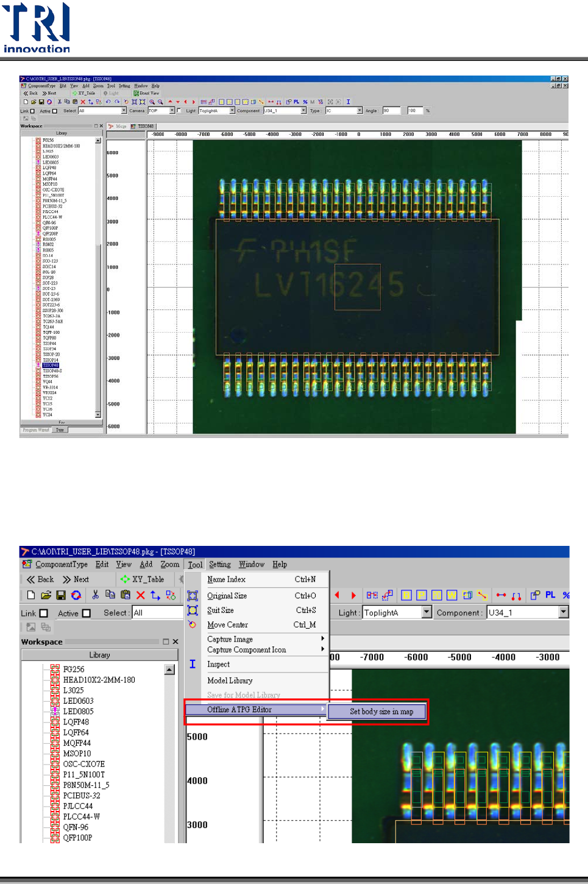Click the Suit Size icon in Tool menu
Viewport: 588px width, 884px height.
(x=193, y=610)
